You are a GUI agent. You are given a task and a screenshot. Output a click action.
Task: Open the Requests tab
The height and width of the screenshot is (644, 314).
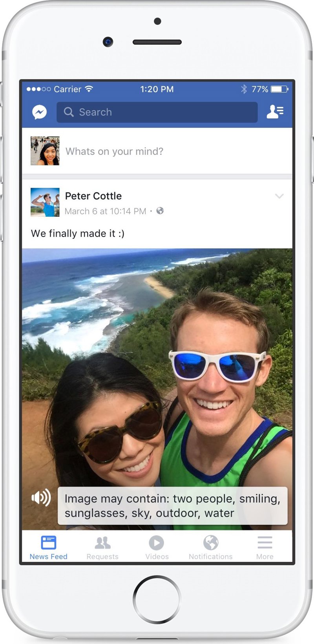[x=102, y=548]
